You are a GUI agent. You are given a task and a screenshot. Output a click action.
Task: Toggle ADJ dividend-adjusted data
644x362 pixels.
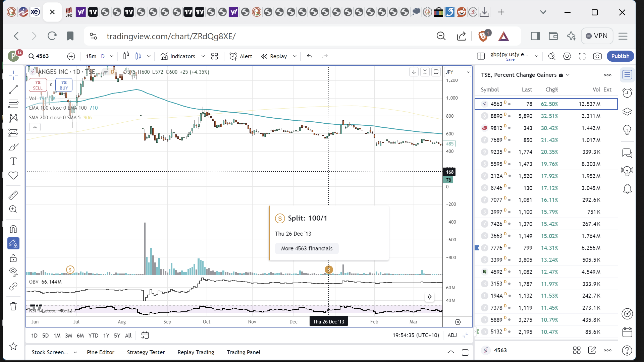click(452, 336)
